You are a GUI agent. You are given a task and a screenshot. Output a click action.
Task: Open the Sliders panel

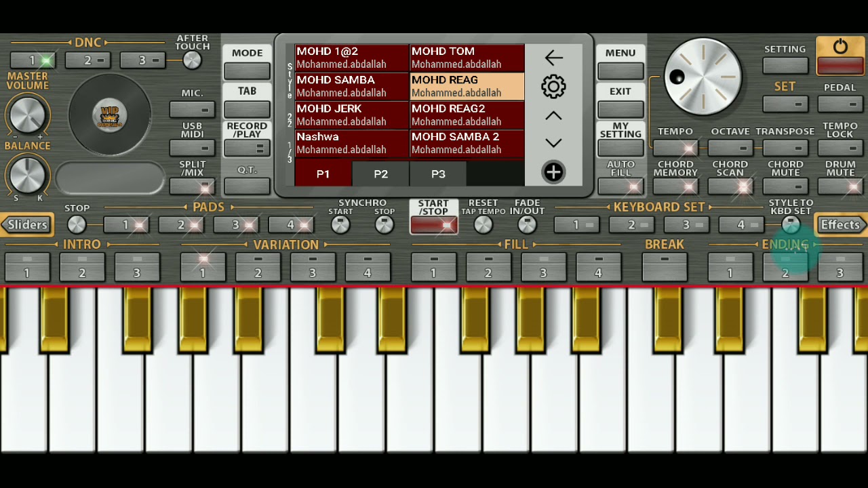[x=27, y=224]
